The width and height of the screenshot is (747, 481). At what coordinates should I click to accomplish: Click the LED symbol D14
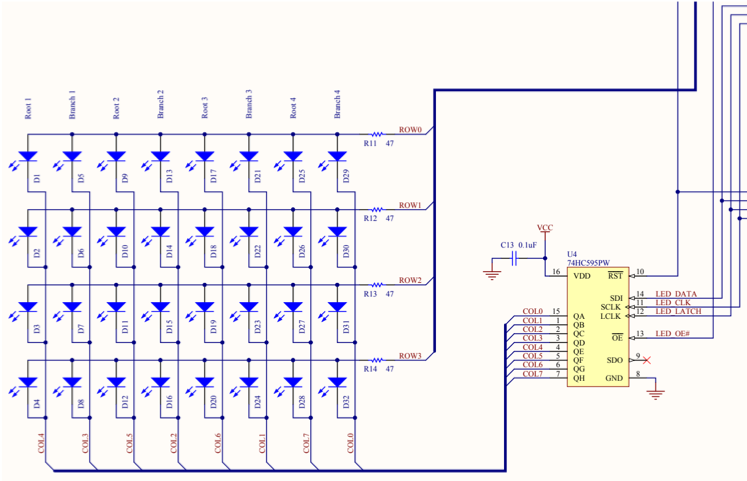(x=161, y=232)
